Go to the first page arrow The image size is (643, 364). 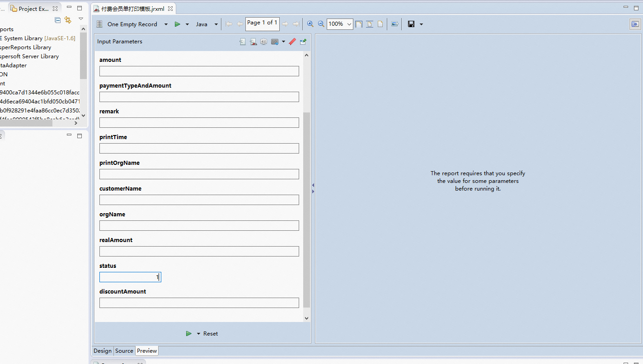229,24
